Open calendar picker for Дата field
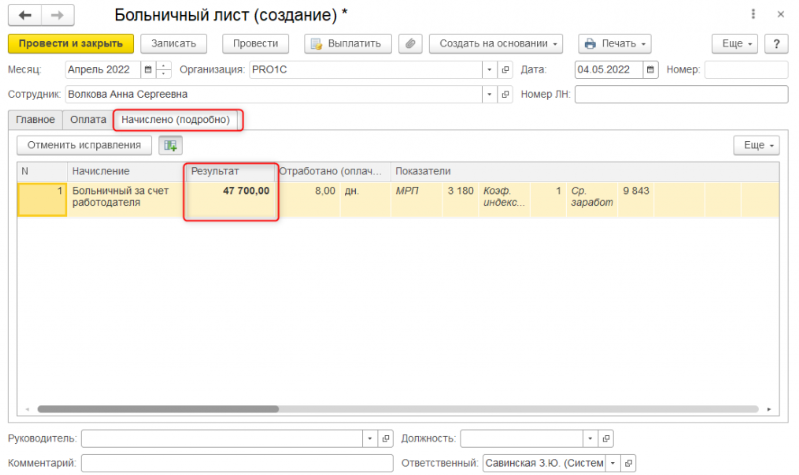This screenshot has width=799, height=475. point(652,70)
